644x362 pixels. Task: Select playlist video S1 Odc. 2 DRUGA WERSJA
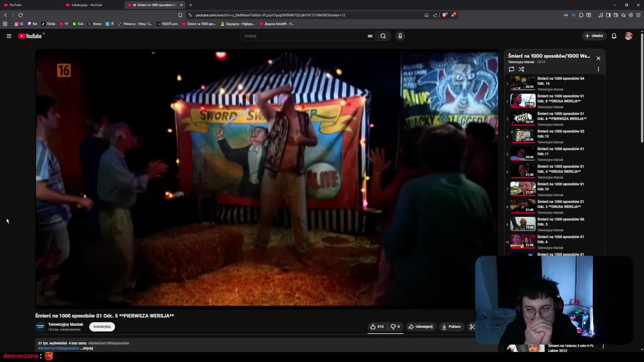(555, 206)
